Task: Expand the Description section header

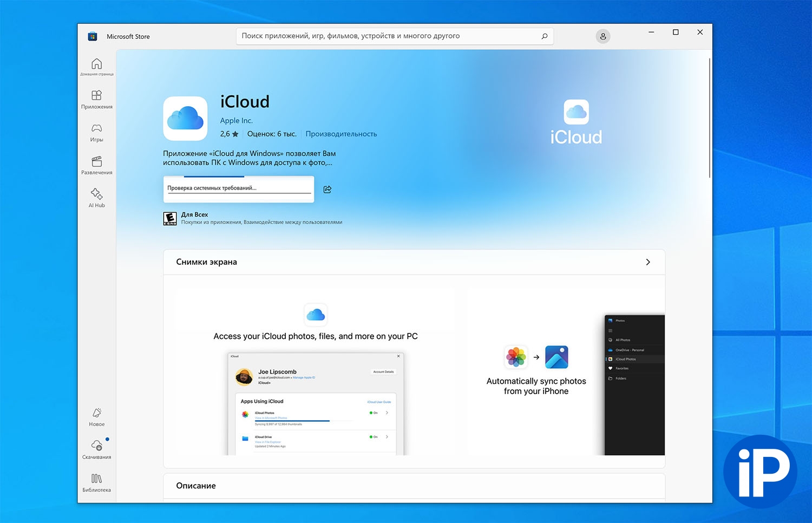Action: coord(196,486)
